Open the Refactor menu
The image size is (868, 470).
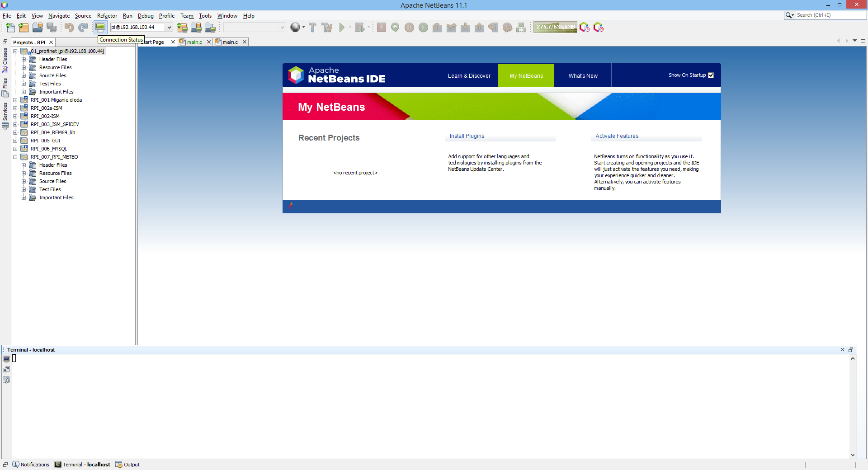tap(107, 16)
